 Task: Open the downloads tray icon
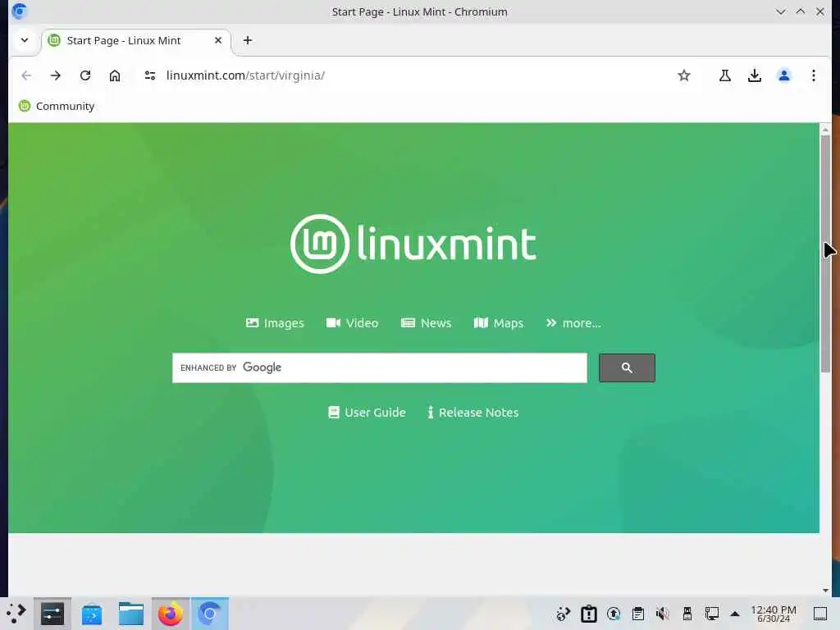[x=755, y=75]
